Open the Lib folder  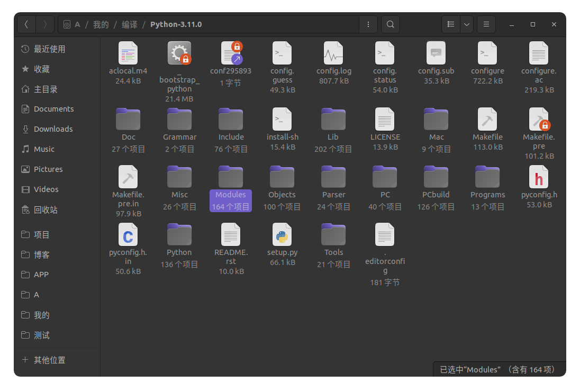(x=333, y=119)
